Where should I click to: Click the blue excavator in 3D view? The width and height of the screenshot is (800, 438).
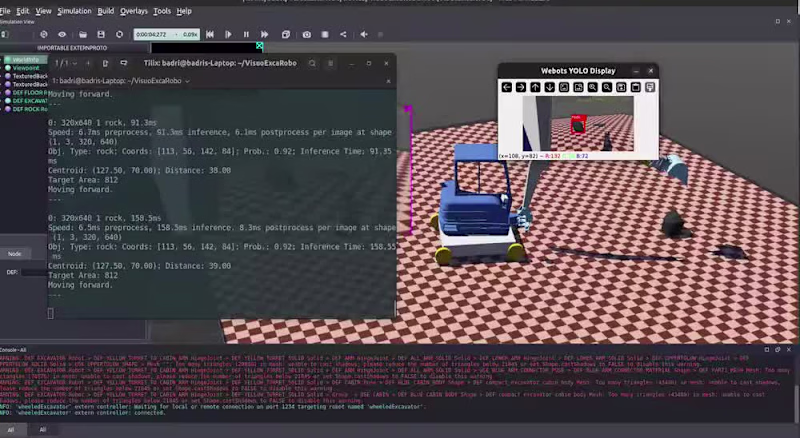[474, 202]
